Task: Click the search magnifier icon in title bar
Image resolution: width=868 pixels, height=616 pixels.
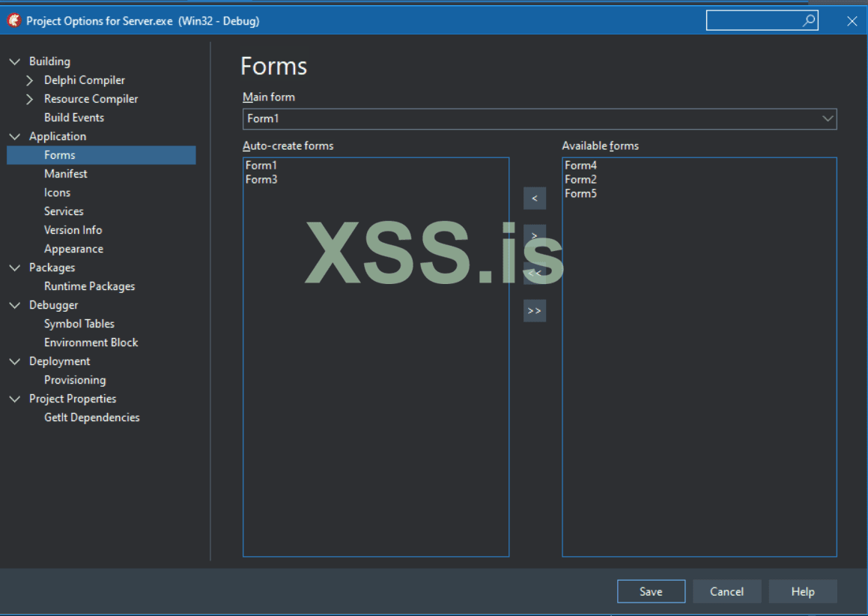Action: click(808, 20)
